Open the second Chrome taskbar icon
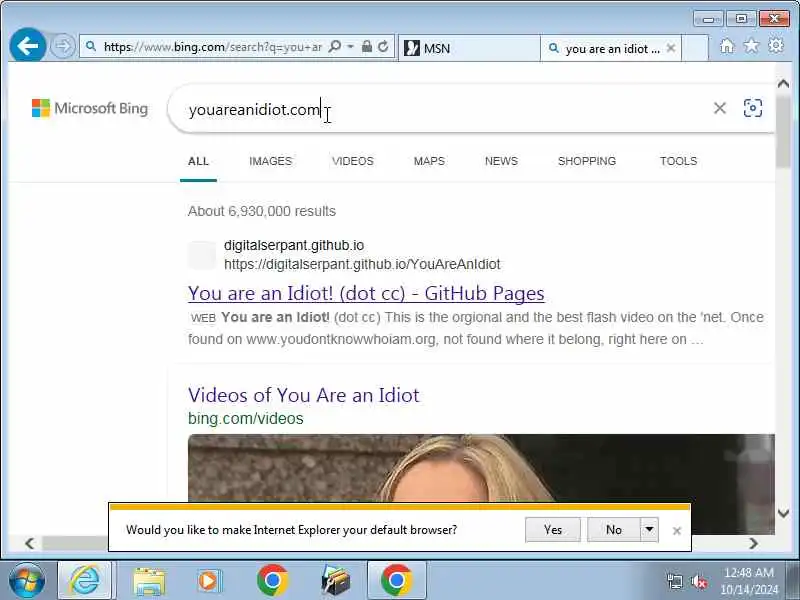The width and height of the screenshot is (800, 600). coord(396,580)
